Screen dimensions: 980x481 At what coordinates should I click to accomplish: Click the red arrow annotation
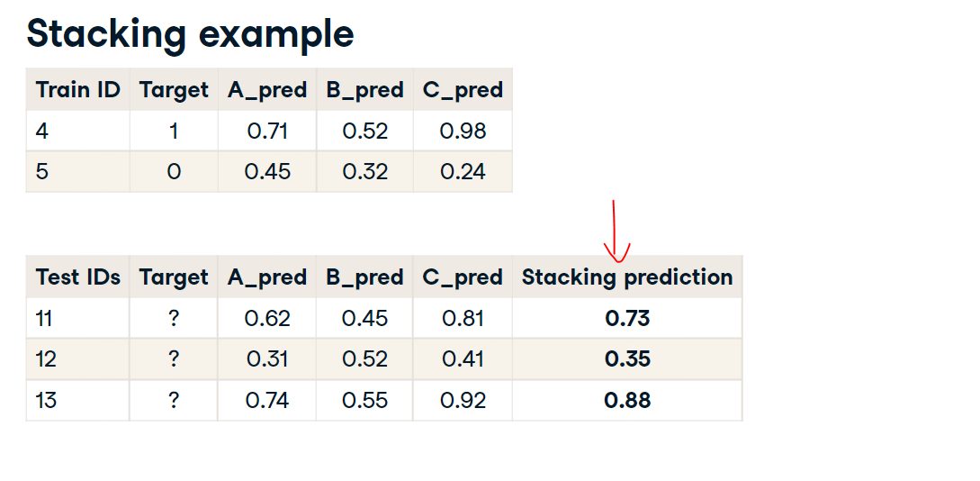click(616, 231)
